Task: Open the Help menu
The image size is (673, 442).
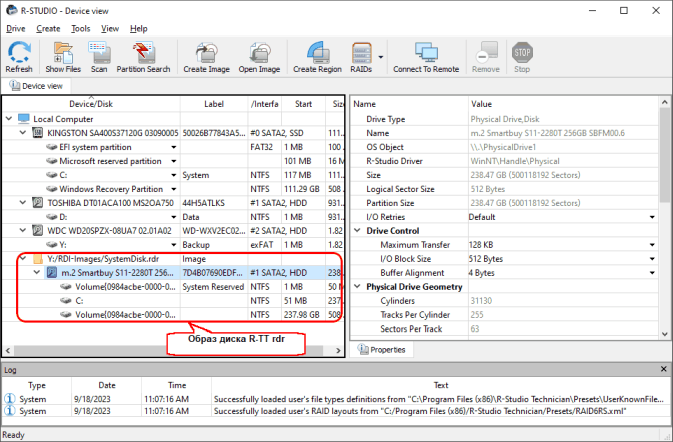Action: click(139, 29)
